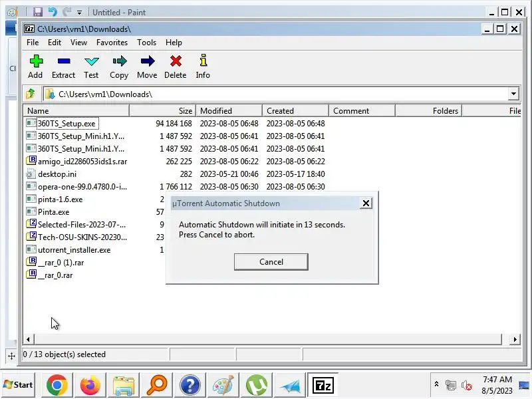Cancel the automatic shutdown
Image resolution: width=532 pixels, height=399 pixels.
tap(271, 262)
